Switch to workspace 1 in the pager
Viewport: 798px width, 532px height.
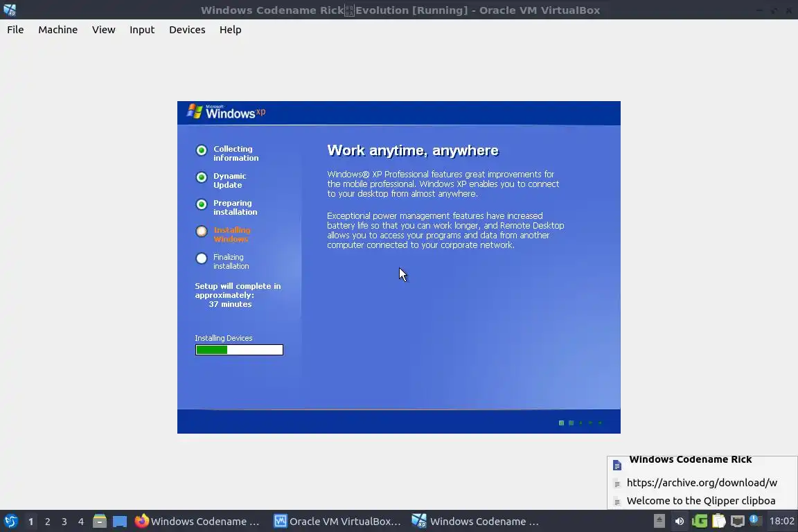pyautogui.click(x=30, y=522)
